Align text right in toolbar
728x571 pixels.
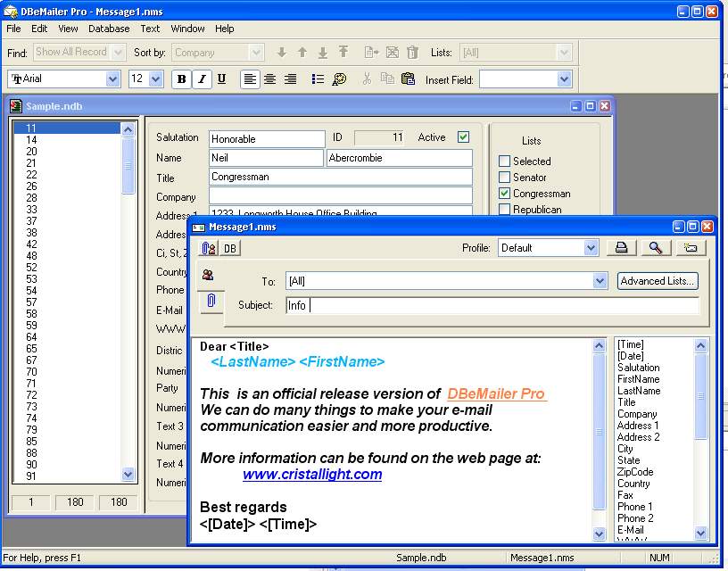(x=290, y=79)
